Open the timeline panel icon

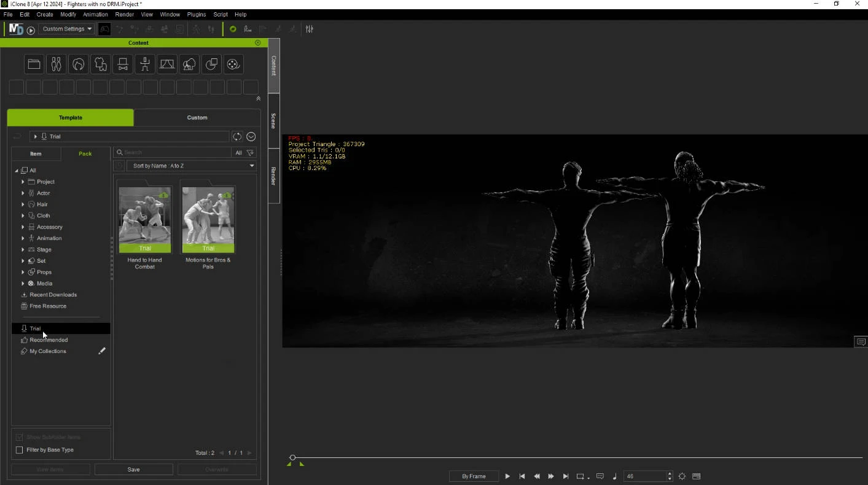(696, 476)
